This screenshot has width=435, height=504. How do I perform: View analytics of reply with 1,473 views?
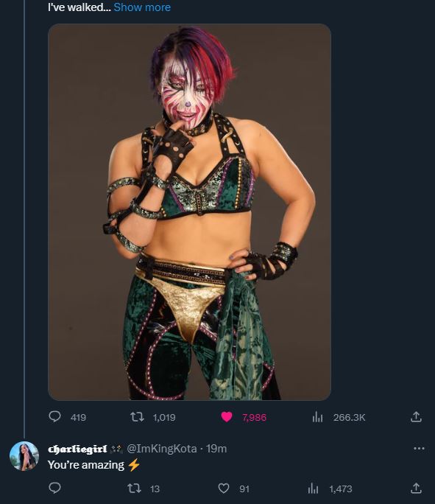click(330, 489)
